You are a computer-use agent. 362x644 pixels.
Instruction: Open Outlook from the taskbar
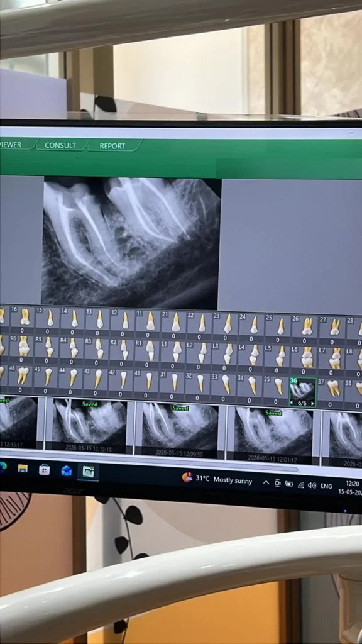pyautogui.click(x=66, y=470)
